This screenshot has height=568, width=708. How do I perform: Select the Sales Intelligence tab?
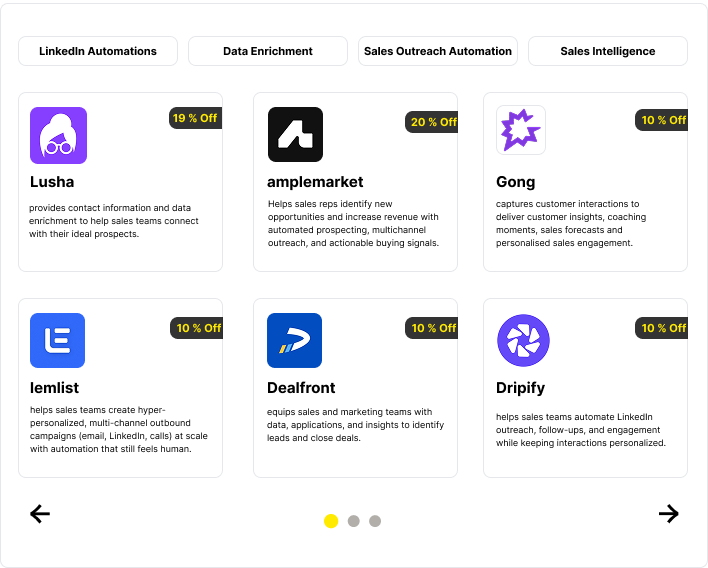[x=608, y=51]
